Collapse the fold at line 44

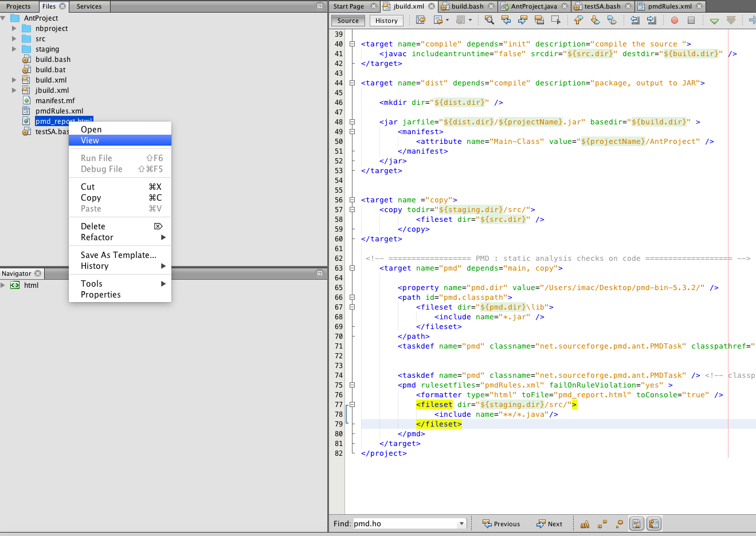[352, 83]
